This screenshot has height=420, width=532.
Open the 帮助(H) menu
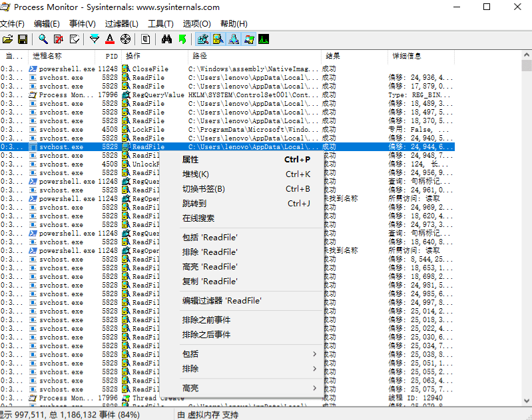(234, 24)
